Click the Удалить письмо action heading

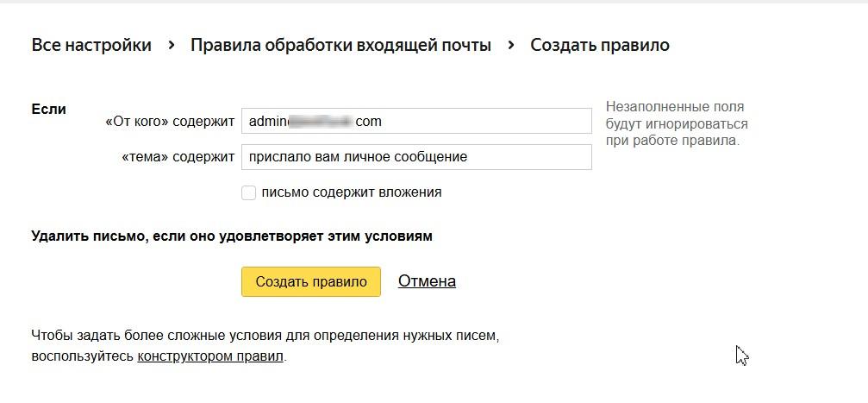[231, 236]
